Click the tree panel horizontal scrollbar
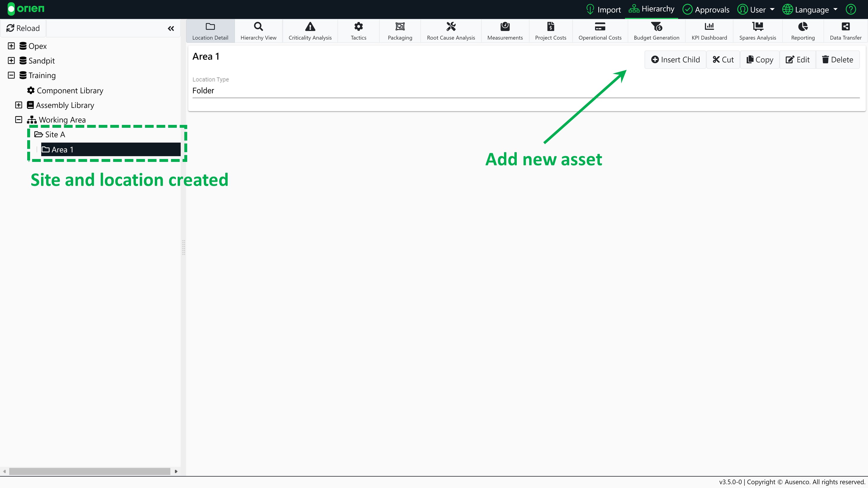868x488 pixels. click(x=90, y=471)
